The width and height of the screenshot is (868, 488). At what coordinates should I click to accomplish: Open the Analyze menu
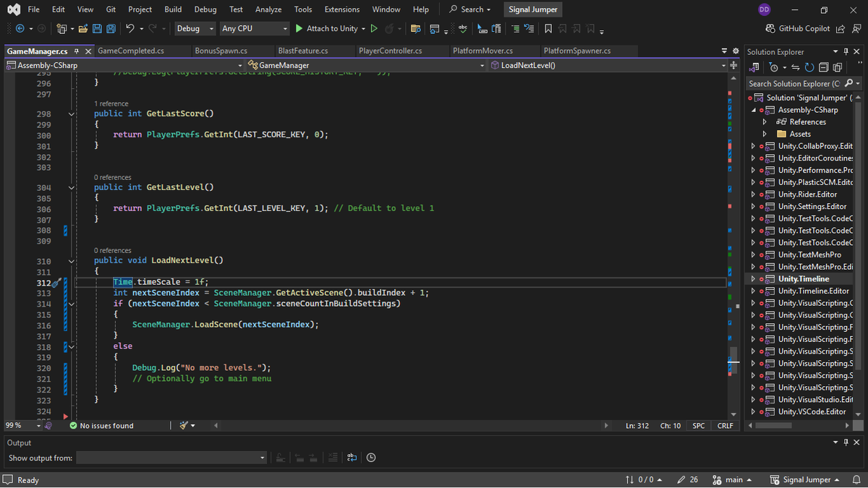click(268, 9)
